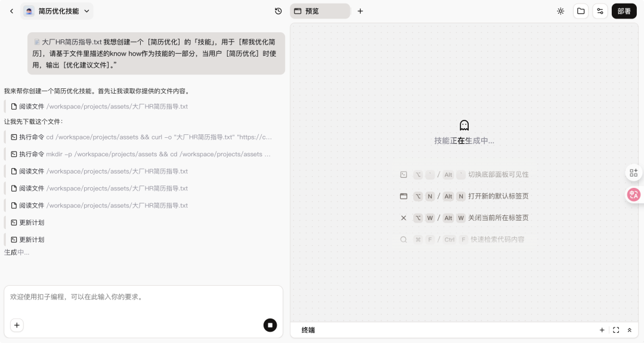Screen dimensions: 644x343
Task: Toggle terminal panel fullscreen
Action: point(616,330)
